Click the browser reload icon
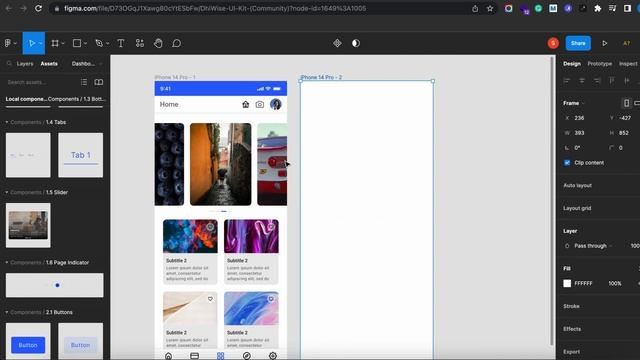640x360 pixels. click(x=38, y=8)
